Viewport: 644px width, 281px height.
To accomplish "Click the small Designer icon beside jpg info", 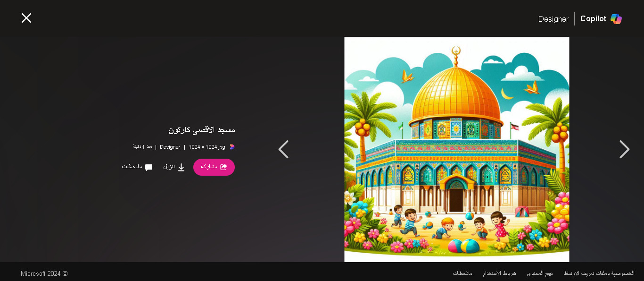I will (x=232, y=147).
